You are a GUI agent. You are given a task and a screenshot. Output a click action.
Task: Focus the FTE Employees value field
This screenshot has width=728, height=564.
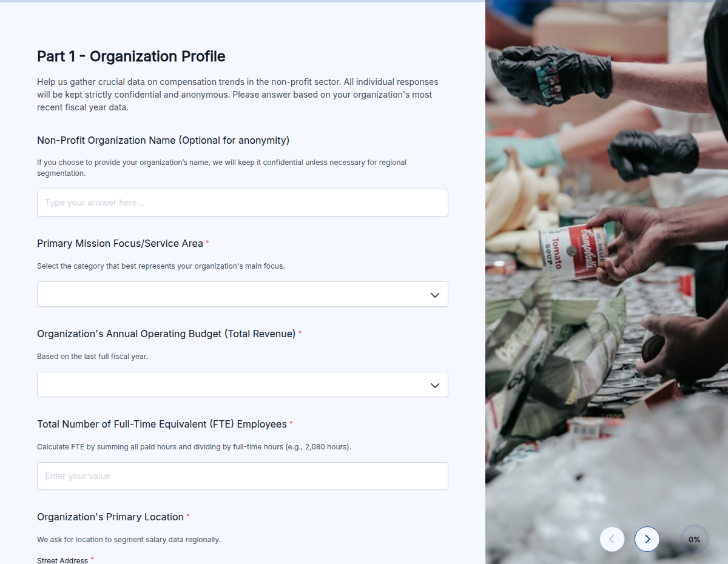[243, 476]
